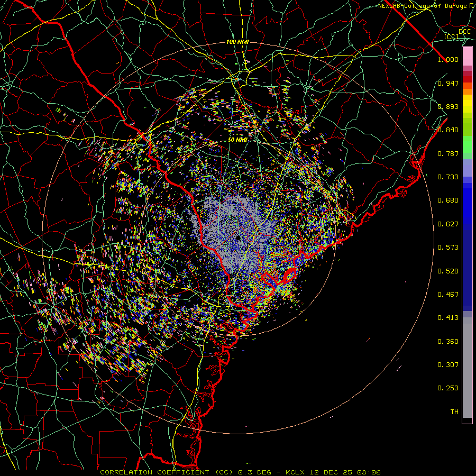
Task: Pick the bright green segment of the color bar
Action: click(x=467, y=144)
